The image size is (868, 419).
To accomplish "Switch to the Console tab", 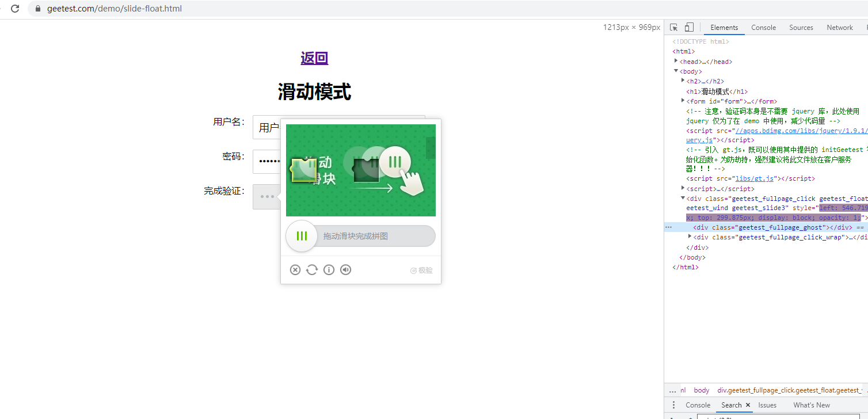I will point(763,28).
